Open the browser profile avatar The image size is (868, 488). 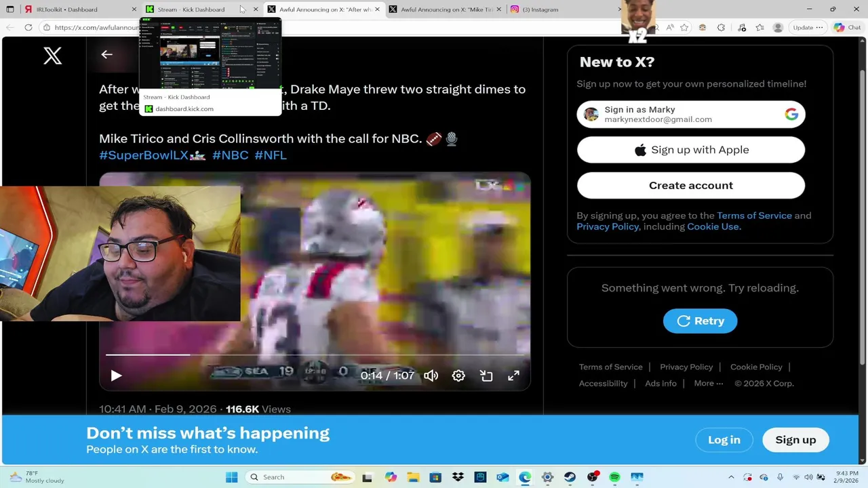[x=778, y=27]
